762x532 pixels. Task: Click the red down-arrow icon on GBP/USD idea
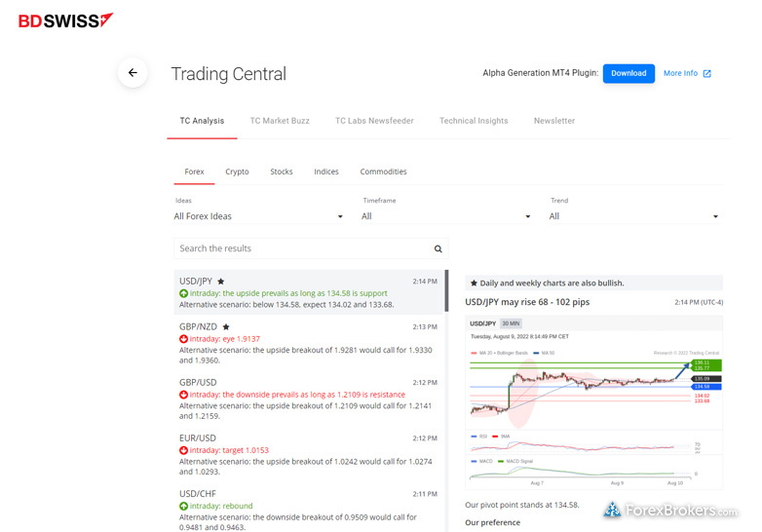tap(184, 395)
